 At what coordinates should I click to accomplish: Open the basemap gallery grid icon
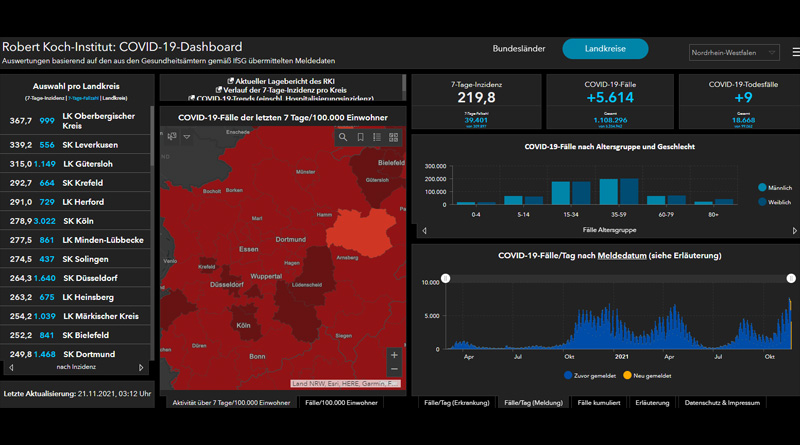(393, 137)
